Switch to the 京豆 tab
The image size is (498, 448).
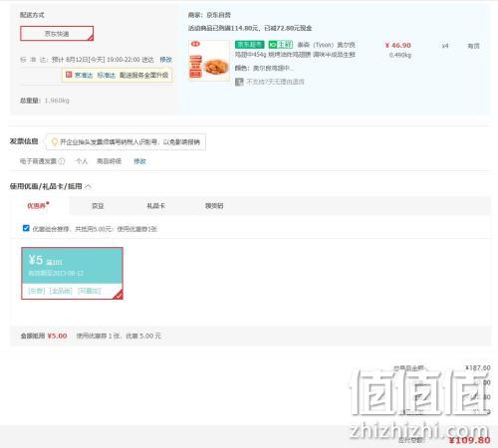click(x=98, y=206)
